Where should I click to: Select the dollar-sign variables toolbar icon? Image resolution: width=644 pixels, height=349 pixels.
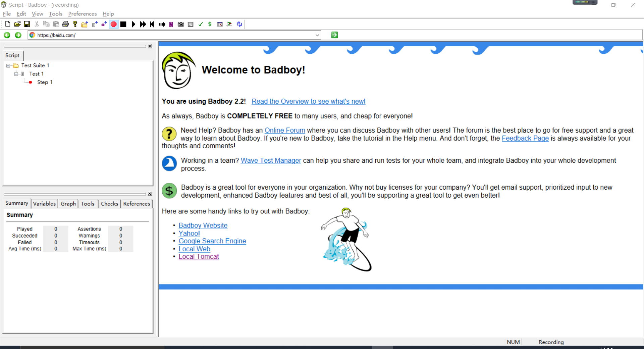(210, 24)
